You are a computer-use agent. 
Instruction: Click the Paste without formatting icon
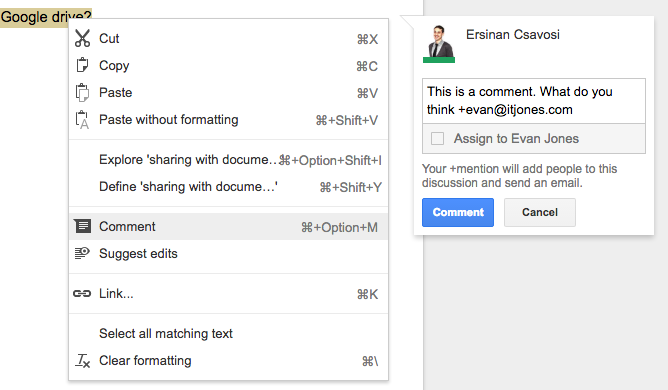click(x=82, y=120)
